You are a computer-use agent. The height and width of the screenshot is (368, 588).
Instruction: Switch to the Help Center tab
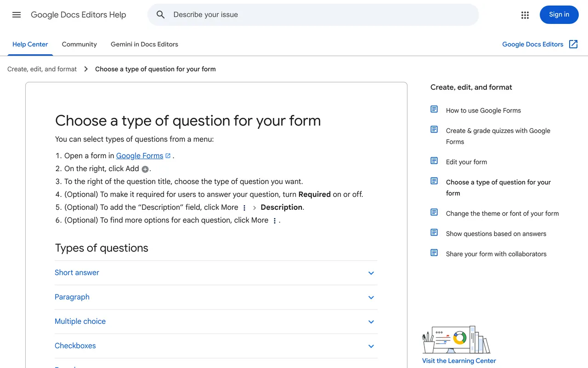pos(30,44)
